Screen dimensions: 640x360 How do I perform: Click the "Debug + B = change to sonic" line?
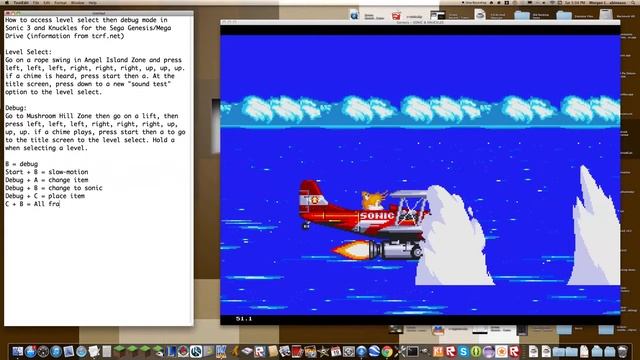pos(54,188)
